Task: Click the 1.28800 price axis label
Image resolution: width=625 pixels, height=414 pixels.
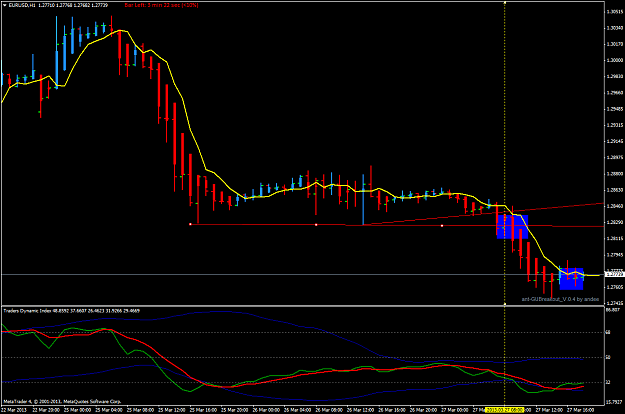Action: pyautogui.click(x=615, y=174)
